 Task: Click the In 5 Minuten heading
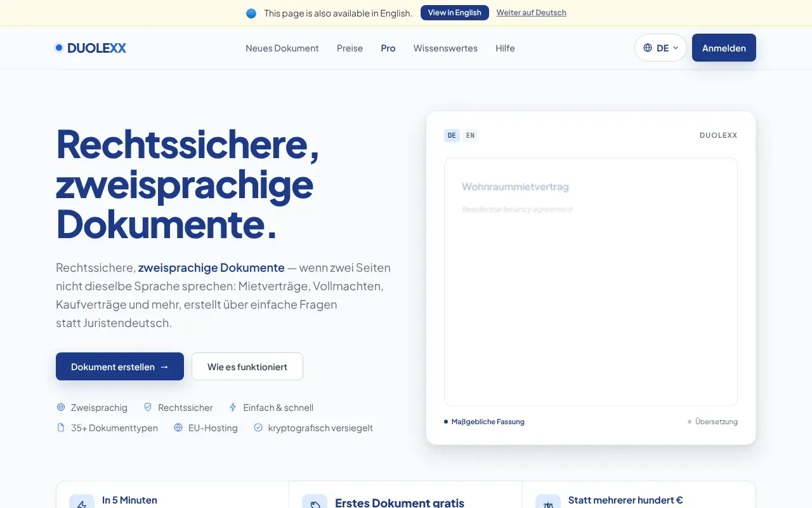(129, 500)
